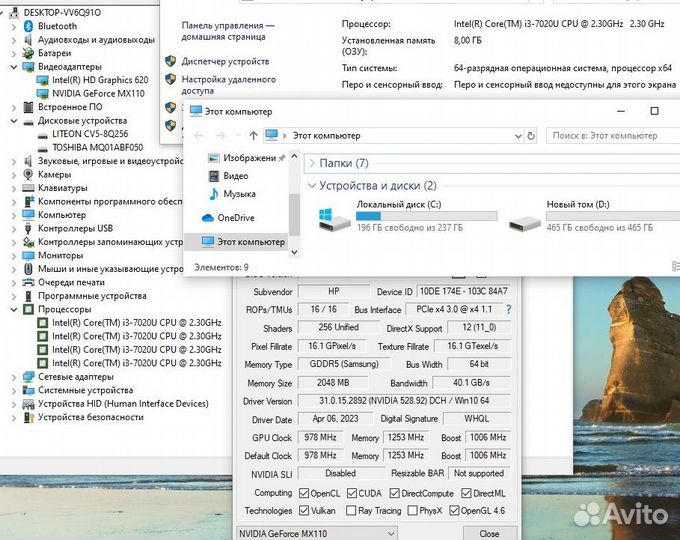Expand the Bluetooth tree node
The width and height of the screenshot is (680, 540).
(14, 26)
